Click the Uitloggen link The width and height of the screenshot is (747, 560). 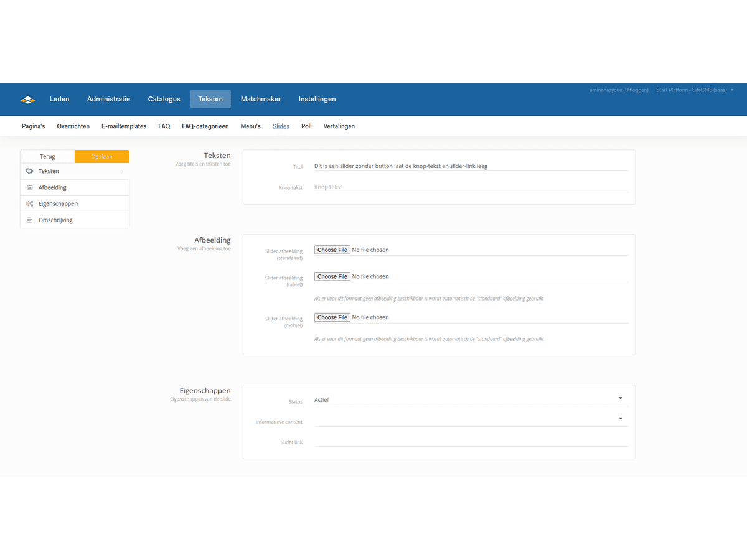(x=636, y=90)
